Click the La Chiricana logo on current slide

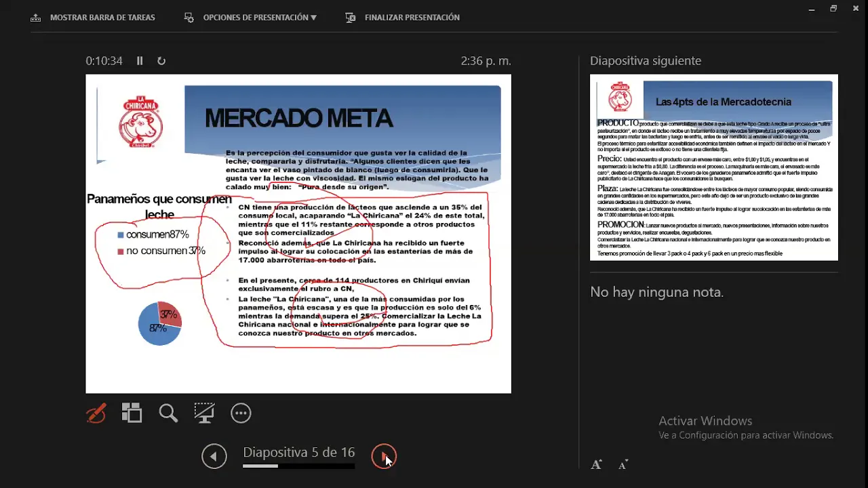(x=141, y=122)
